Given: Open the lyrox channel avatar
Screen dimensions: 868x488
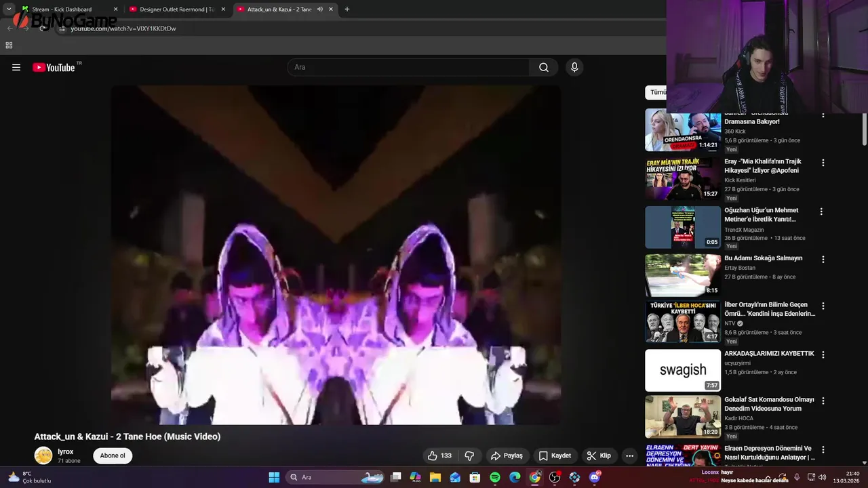Looking at the screenshot, I should click(43, 455).
